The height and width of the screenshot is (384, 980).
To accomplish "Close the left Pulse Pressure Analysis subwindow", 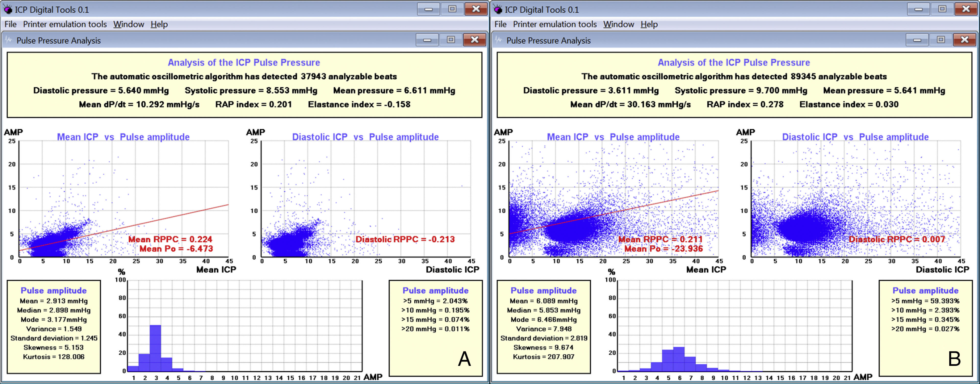I will tap(474, 39).
